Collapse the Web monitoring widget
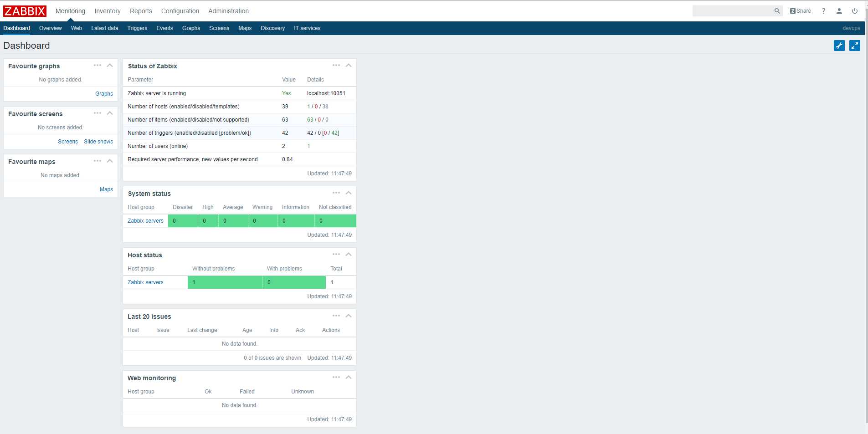 (349, 378)
